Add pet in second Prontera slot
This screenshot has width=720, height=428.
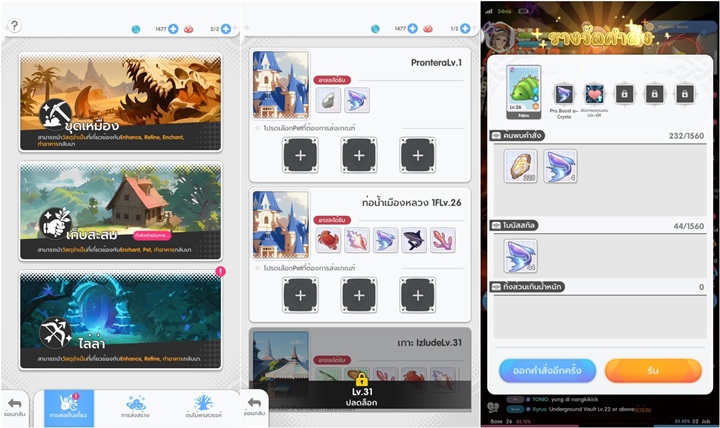pyautogui.click(x=359, y=155)
